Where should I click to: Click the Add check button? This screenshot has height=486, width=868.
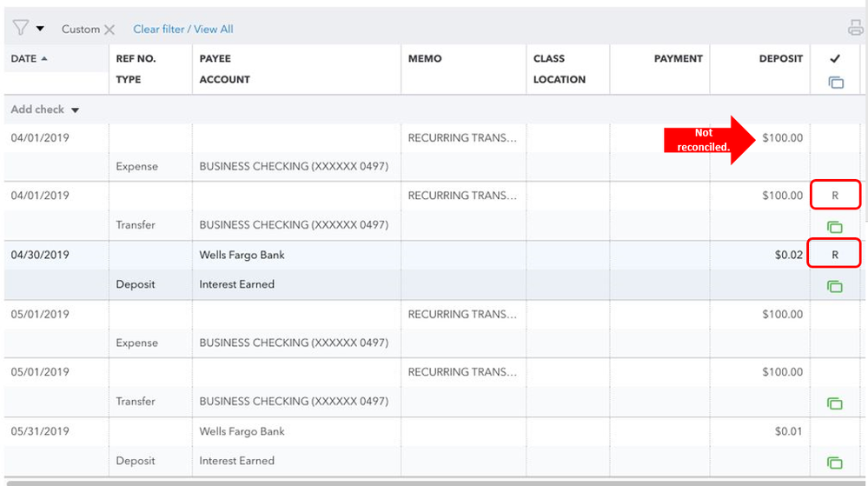[37, 110]
